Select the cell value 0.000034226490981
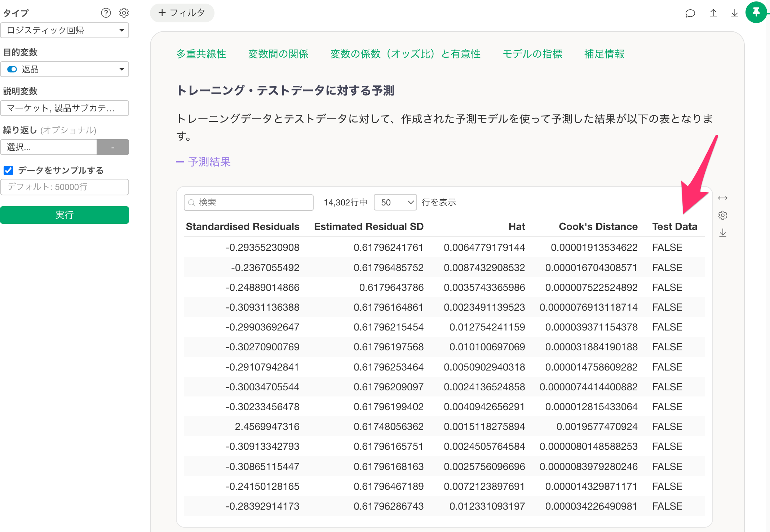This screenshot has height=532, width=770. click(591, 506)
